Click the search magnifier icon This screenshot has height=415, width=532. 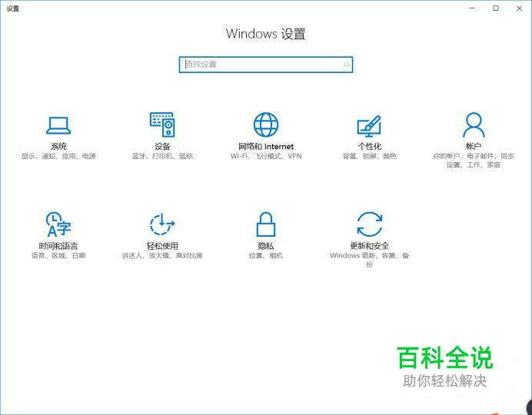[x=346, y=65]
